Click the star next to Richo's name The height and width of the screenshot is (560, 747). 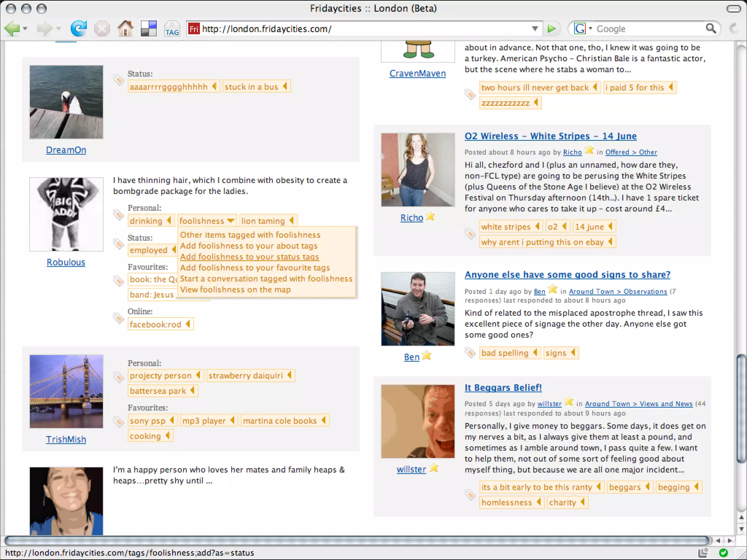[430, 217]
